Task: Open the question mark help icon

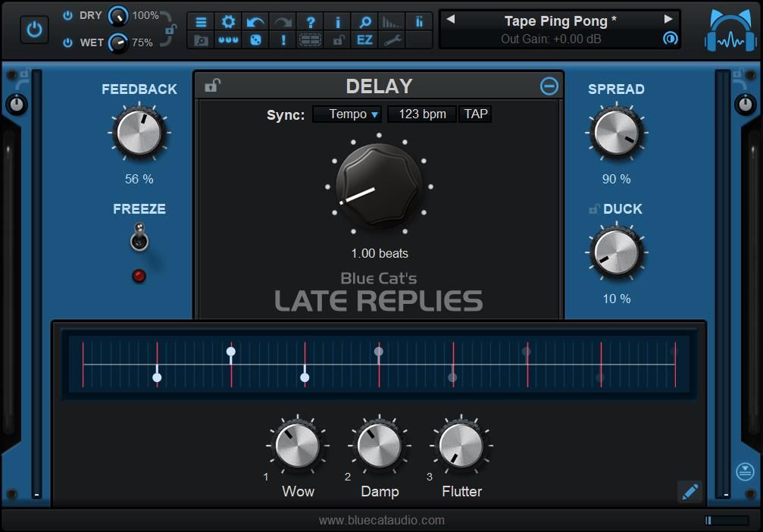Action: point(310,22)
